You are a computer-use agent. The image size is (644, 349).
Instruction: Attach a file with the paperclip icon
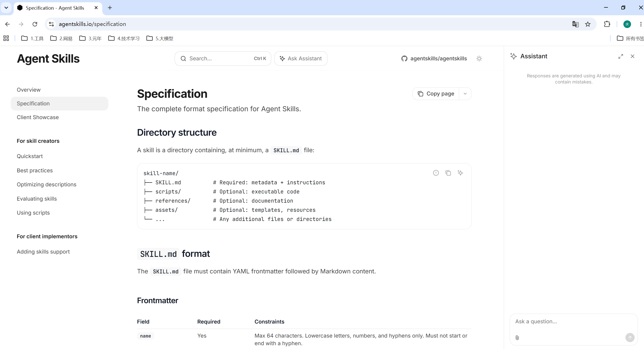pyautogui.click(x=517, y=338)
